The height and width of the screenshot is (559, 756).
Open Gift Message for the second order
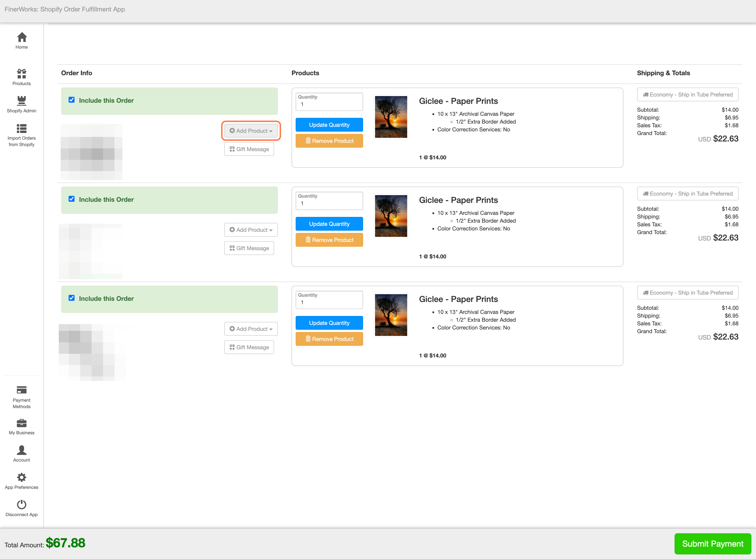click(x=249, y=248)
